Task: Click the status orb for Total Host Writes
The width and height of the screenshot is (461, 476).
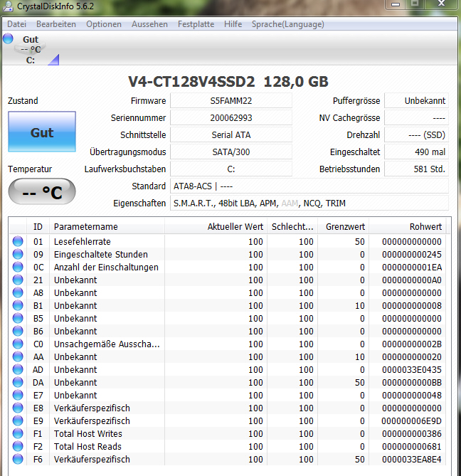Action: click(x=18, y=433)
